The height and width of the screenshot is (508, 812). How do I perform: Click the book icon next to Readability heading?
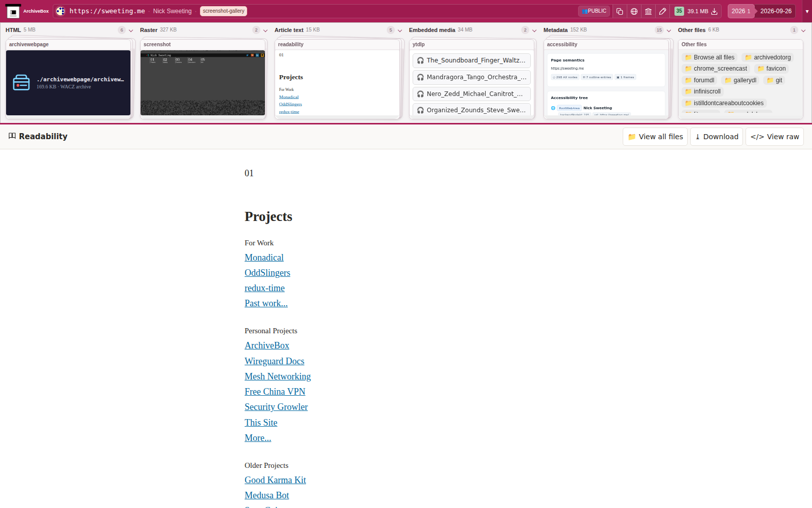(x=12, y=136)
